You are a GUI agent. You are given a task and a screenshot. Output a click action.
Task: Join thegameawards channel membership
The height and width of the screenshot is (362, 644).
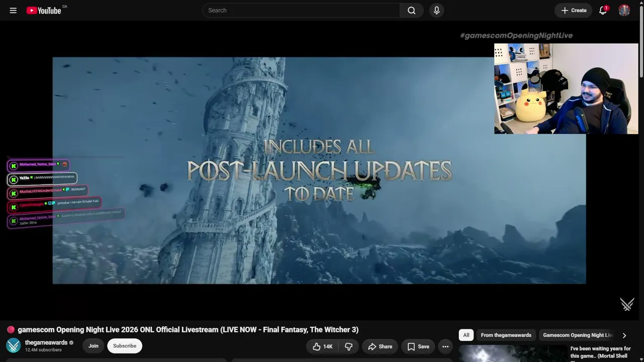point(94,346)
